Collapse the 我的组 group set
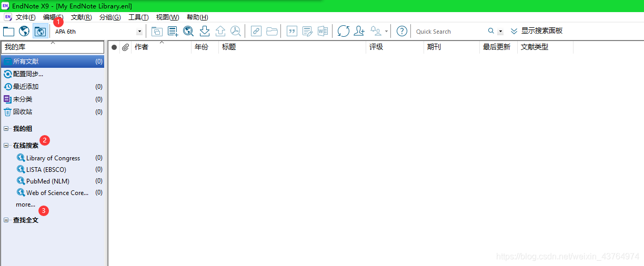Image resolution: width=644 pixels, height=266 pixels. [6, 129]
